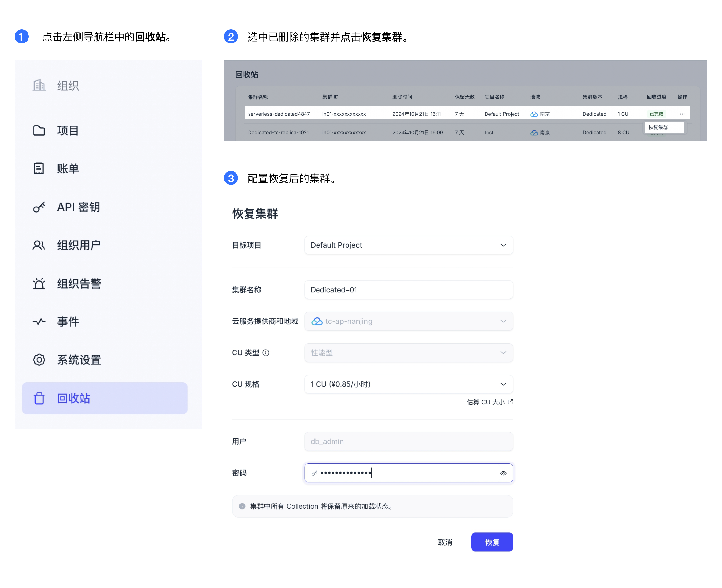
Task: Click the 取消 button
Action: (x=445, y=542)
